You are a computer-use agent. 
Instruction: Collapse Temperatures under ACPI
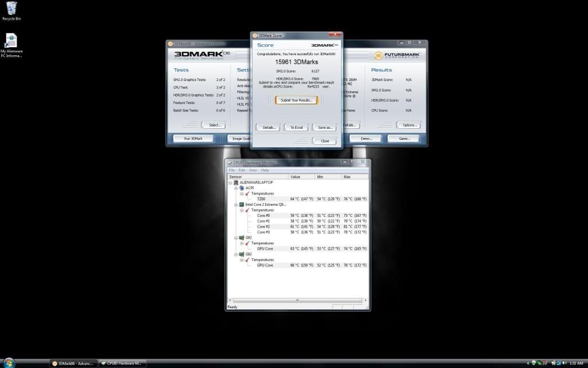click(242, 194)
